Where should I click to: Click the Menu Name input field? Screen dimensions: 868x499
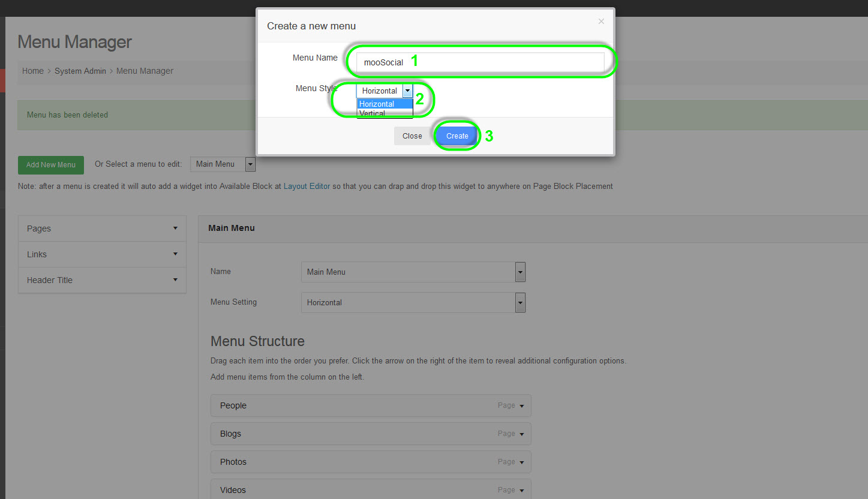(x=480, y=62)
